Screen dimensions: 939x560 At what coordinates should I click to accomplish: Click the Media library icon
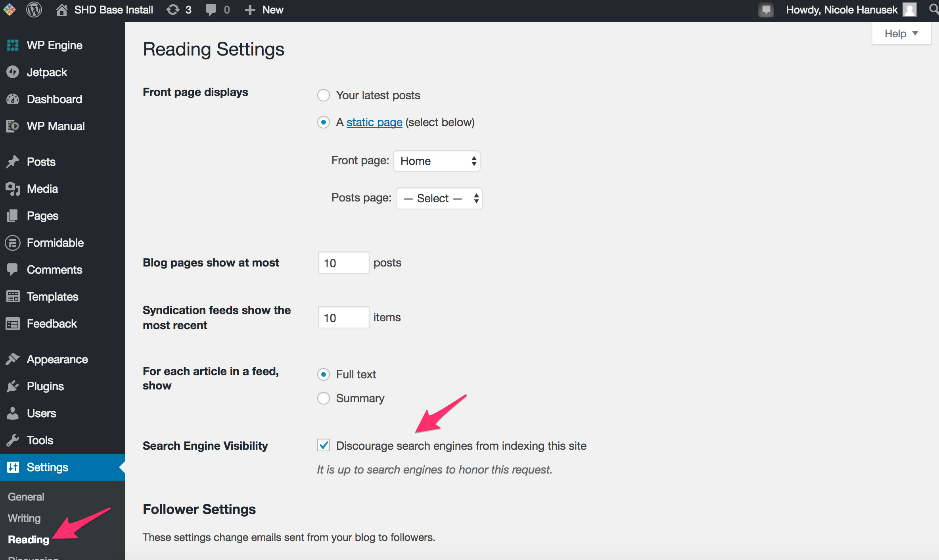point(13,189)
